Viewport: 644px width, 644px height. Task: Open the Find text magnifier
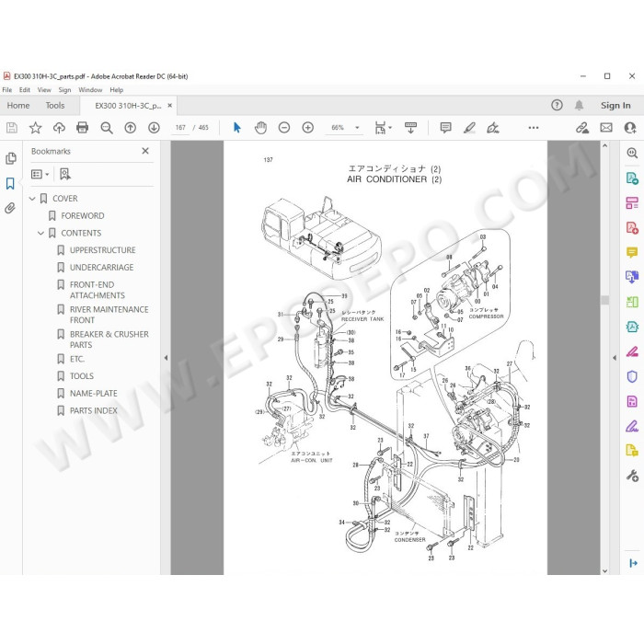pyautogui.click(x=107, y=128)
